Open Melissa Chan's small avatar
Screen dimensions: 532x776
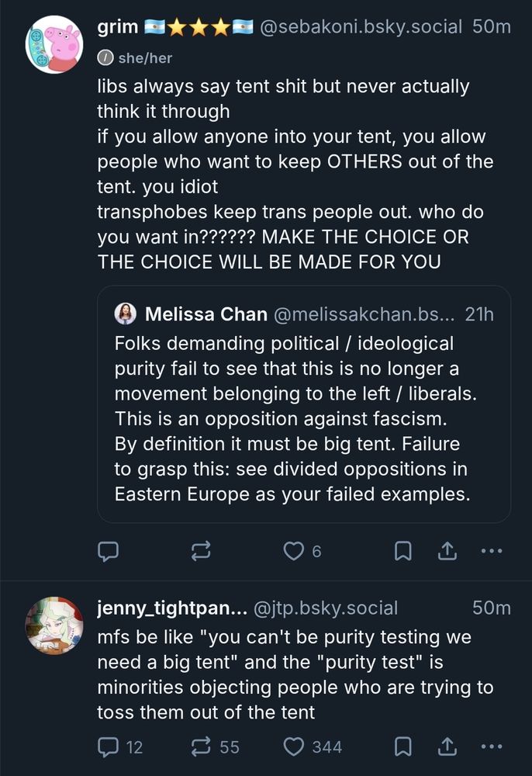click(x=126, y=314)
